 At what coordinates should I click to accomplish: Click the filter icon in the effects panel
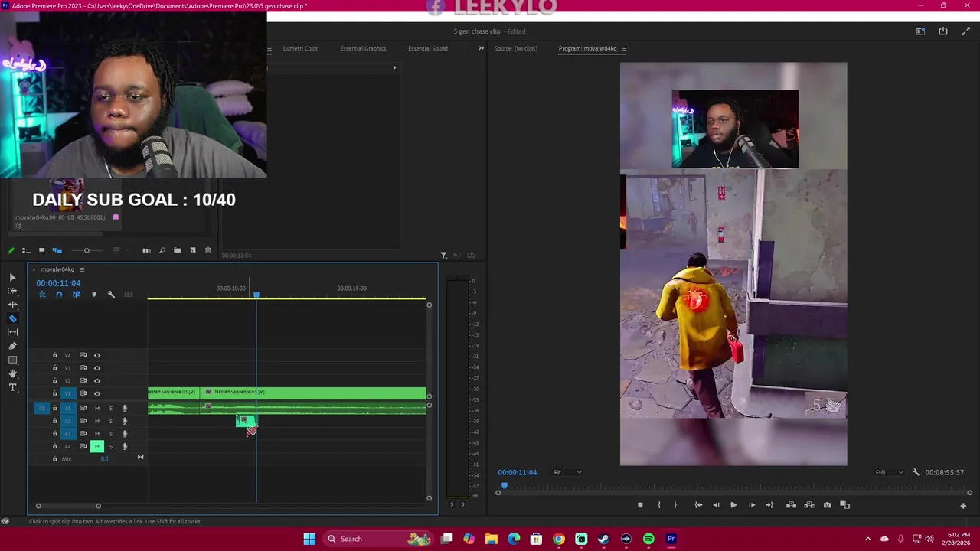click(443, 255)
